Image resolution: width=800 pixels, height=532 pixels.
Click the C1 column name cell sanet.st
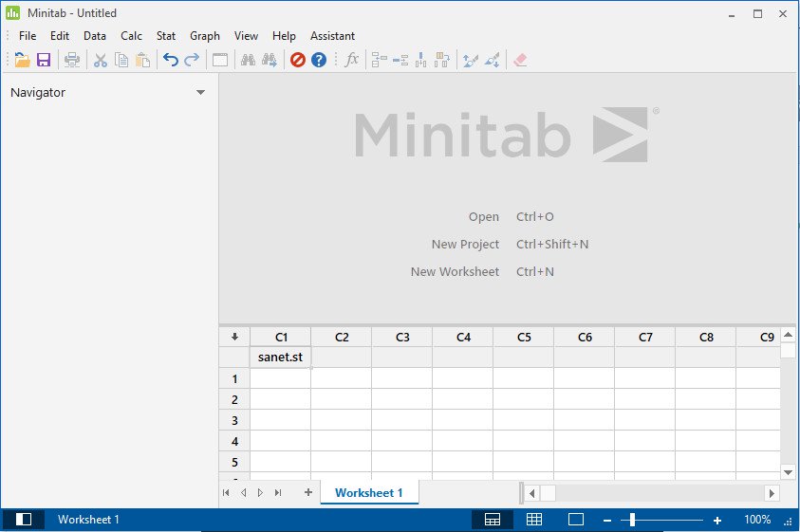tap(280, 358)
